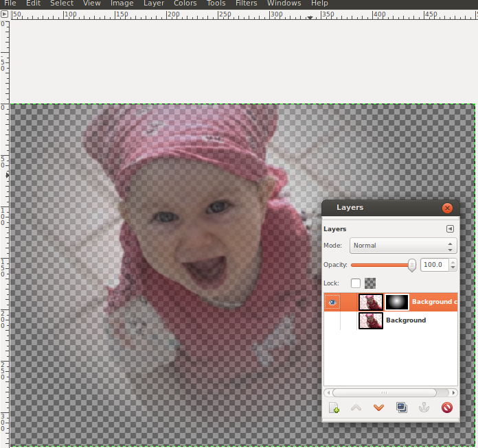The height and width of the screenshot is (448, 478).
Task: Select the Background layer by its name
Action: [406, 320]
